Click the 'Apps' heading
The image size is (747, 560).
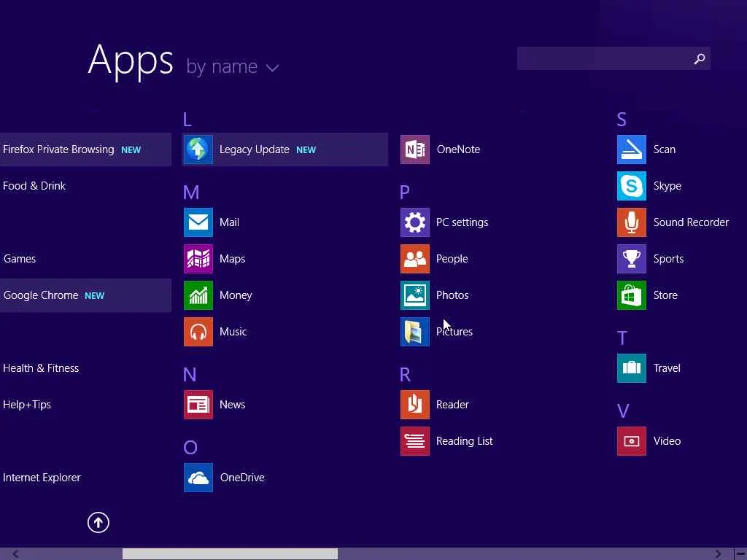point(131,61)
